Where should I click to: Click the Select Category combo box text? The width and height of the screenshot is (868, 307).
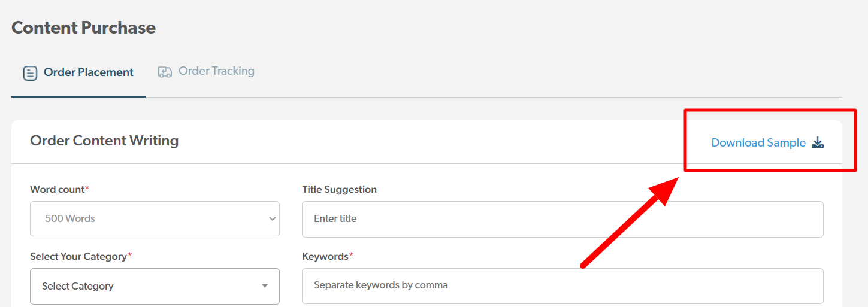78,286
